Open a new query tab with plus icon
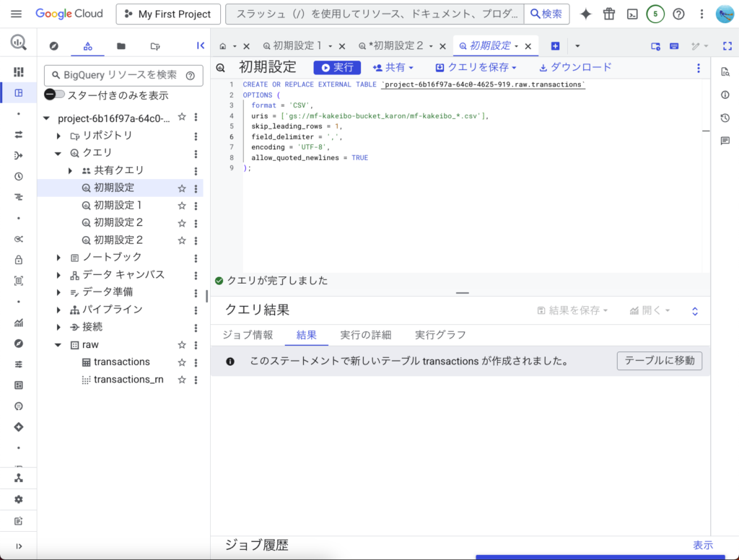 (555, 45)
